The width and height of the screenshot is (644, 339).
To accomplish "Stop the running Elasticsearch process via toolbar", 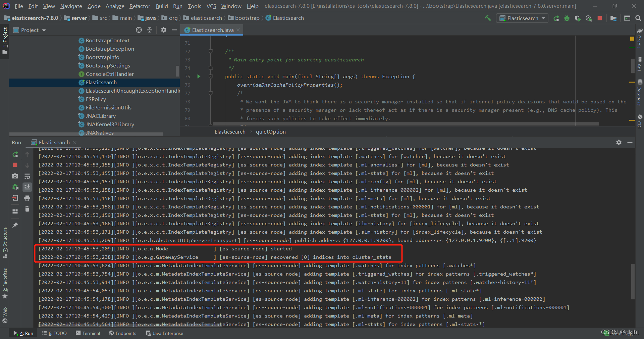I will (x=600, y=18).
